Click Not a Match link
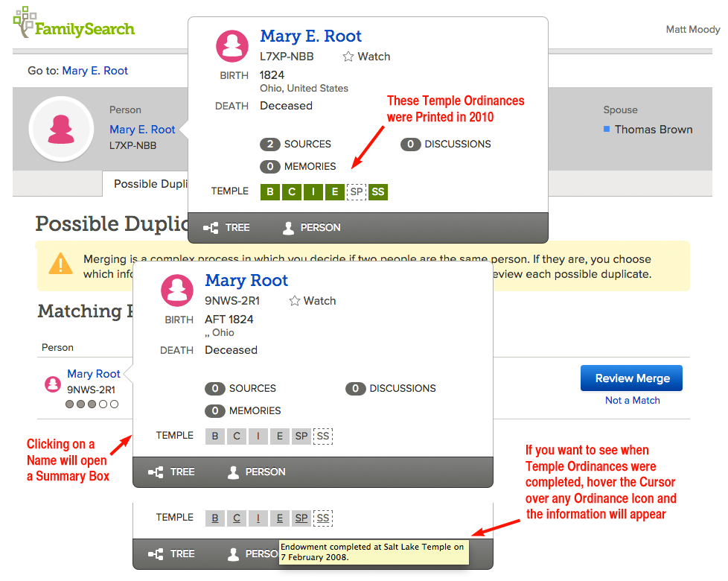The width and height of the screenshot is (728, 581). [633, 400]
